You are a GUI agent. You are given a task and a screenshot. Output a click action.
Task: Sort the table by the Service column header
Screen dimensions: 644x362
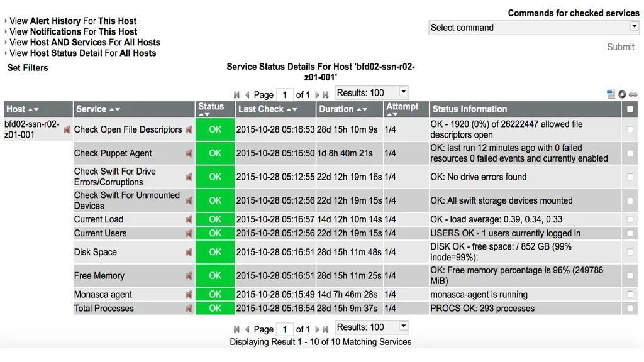(97, 109)
